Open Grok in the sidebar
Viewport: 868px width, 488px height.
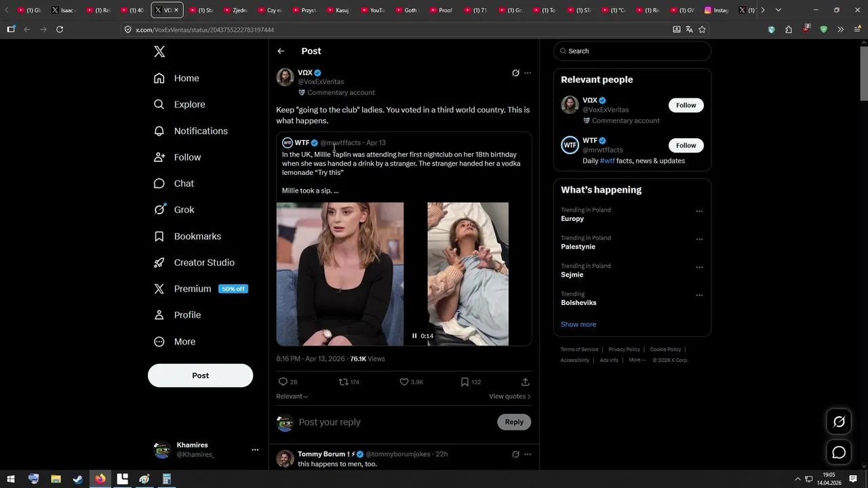coord(174,209)
